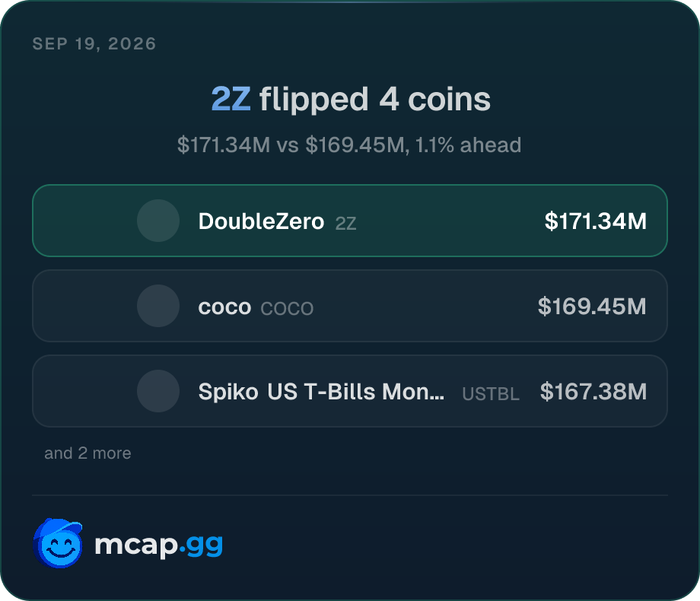Click the DoubleZero coin avatar circle
The image size is (700, 601).
[x=158, y=221]
